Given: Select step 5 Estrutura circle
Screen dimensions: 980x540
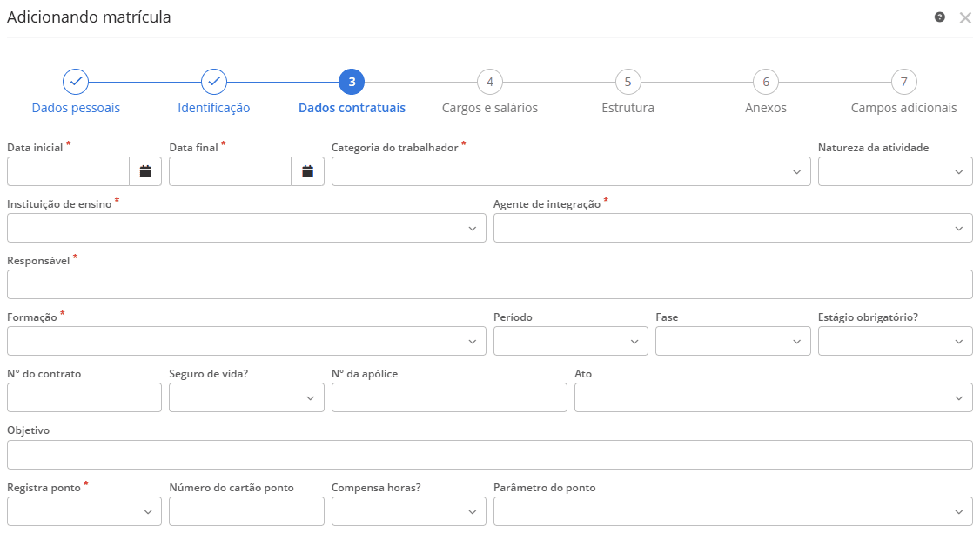Looking at the screenshot, I should pos(628,81).
